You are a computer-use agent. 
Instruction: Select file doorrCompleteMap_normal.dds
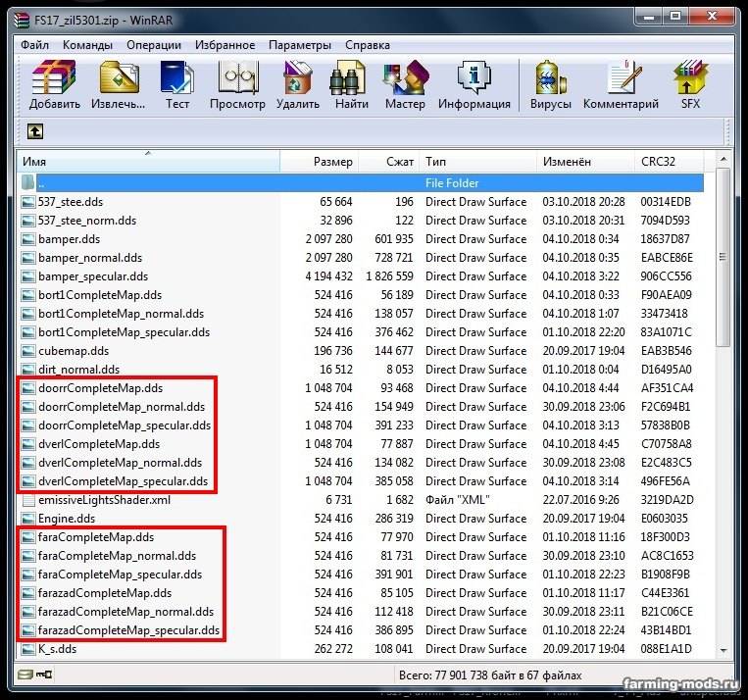pos(122,407)
